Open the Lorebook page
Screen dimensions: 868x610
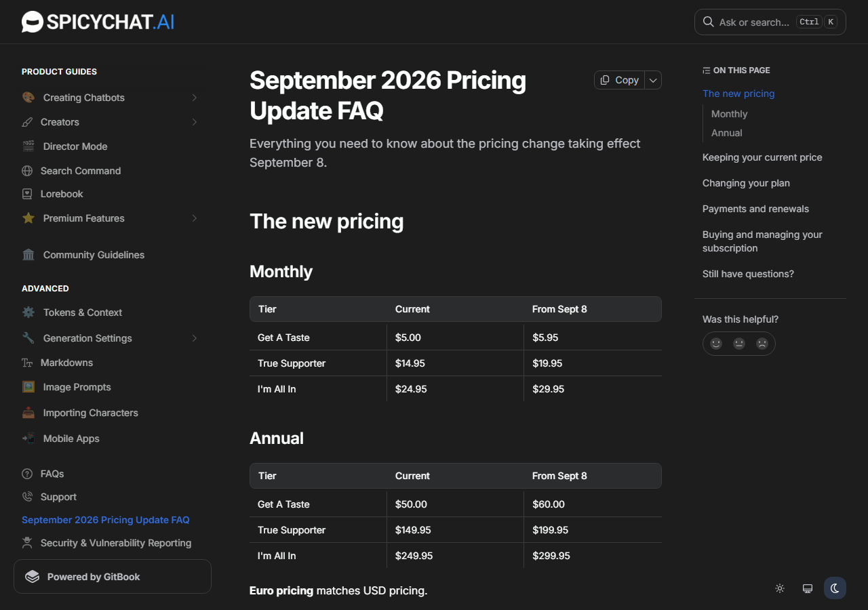pyautogui.click(x=62, y=194)
